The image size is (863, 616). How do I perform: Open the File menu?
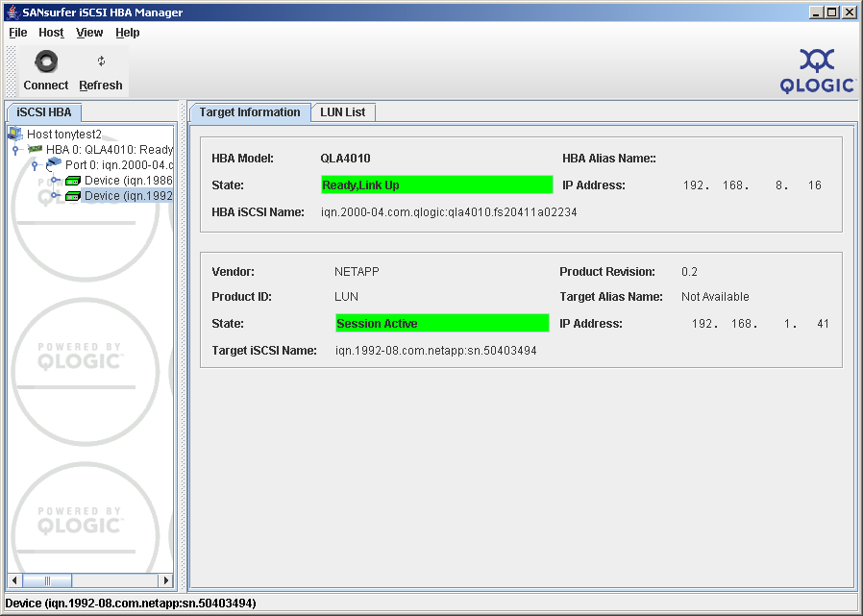18,33
